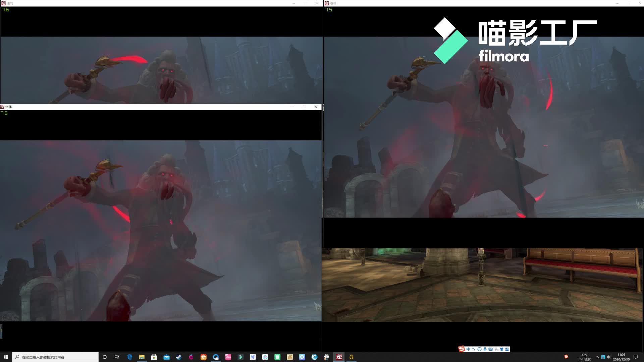
Task: Click the taskbar search box
Action: point(55,357)
